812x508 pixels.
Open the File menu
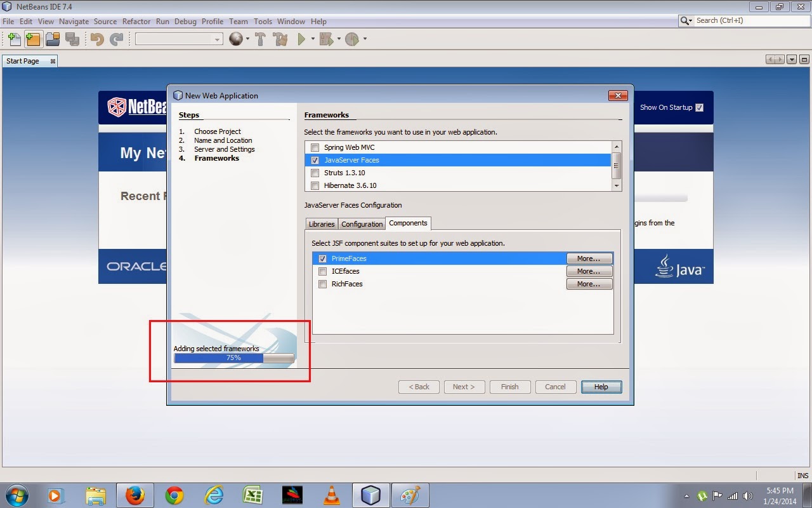(8, 21)
